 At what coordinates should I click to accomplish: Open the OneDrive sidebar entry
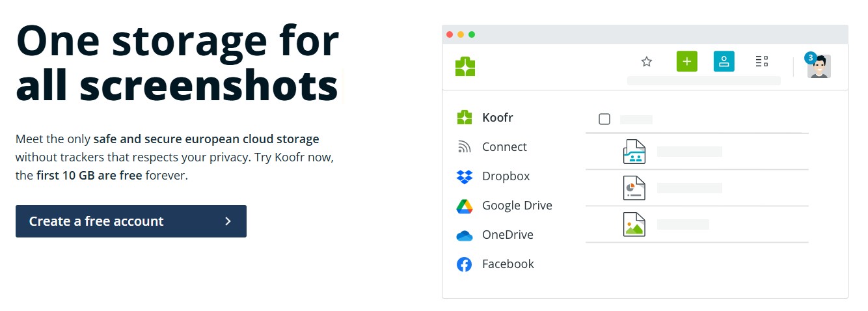tap(508, 235)
